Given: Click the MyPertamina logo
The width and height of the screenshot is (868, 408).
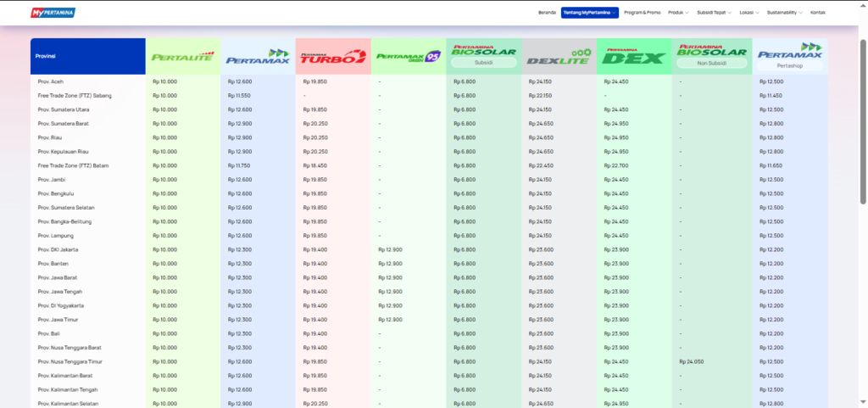Looking at the screenshot, I should coord(53,13).
